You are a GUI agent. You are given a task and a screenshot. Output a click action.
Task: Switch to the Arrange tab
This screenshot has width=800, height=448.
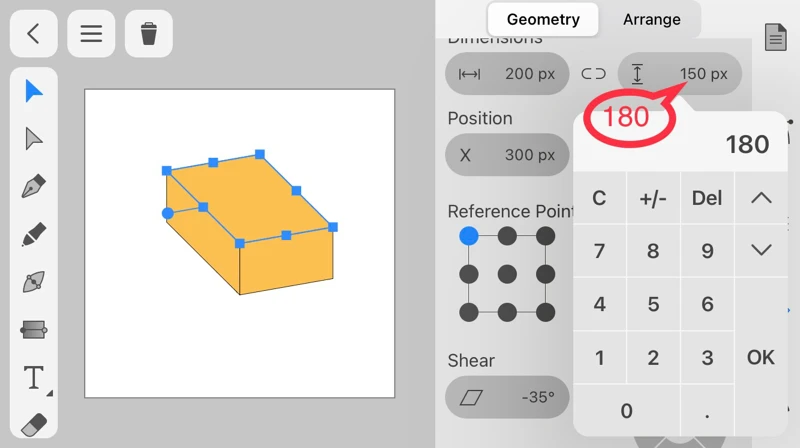pyautogui.click(x=651, y=19)
